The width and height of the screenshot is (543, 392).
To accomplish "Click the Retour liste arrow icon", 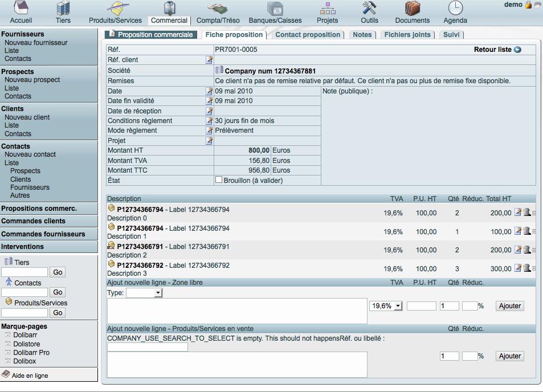I will (x=517, y=50).
